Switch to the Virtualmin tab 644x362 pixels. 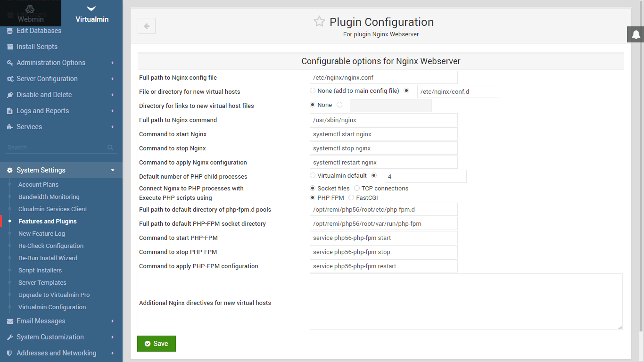pos(92,14)
